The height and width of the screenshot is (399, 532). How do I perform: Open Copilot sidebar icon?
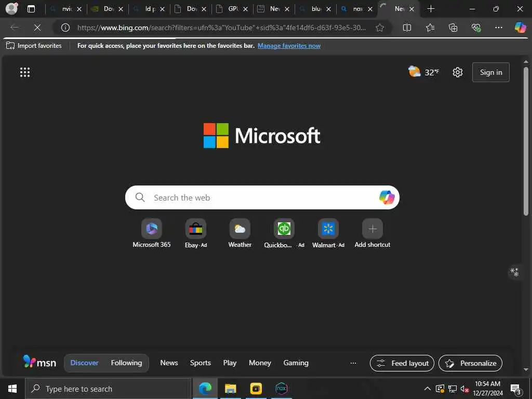(520, 27)
